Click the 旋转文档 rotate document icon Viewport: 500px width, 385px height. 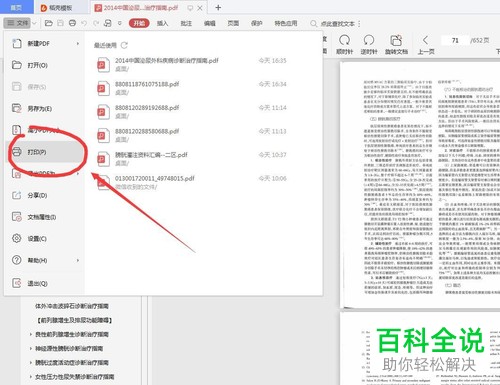(x=396, y=40)
